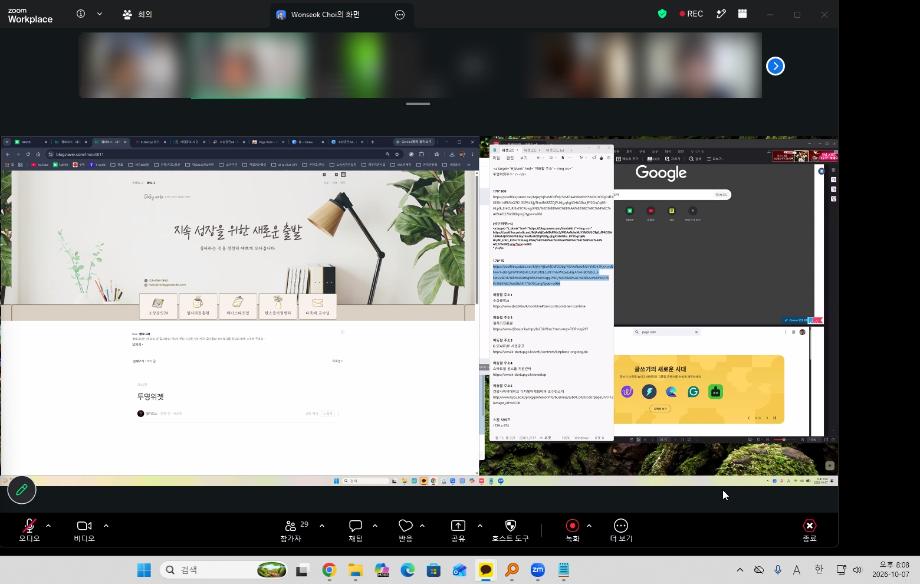Open 호스트 도구 host tools
920x584 pixels.
[510, 530]
